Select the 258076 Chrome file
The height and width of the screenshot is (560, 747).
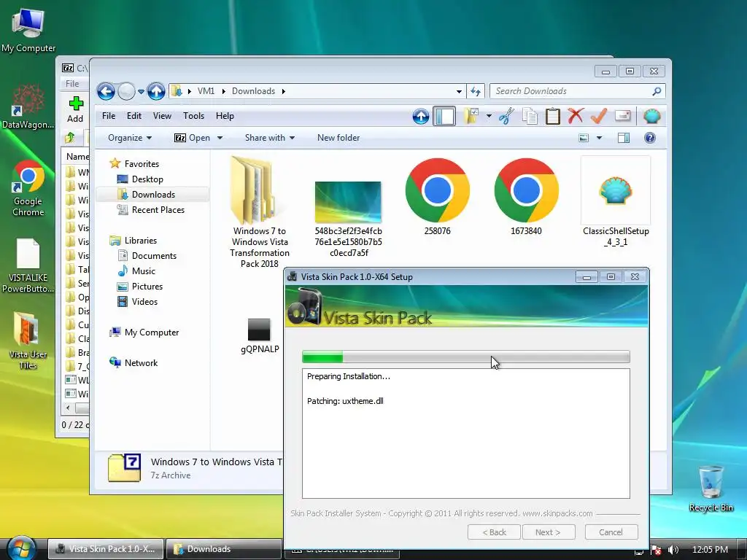[x=438, y=196]
